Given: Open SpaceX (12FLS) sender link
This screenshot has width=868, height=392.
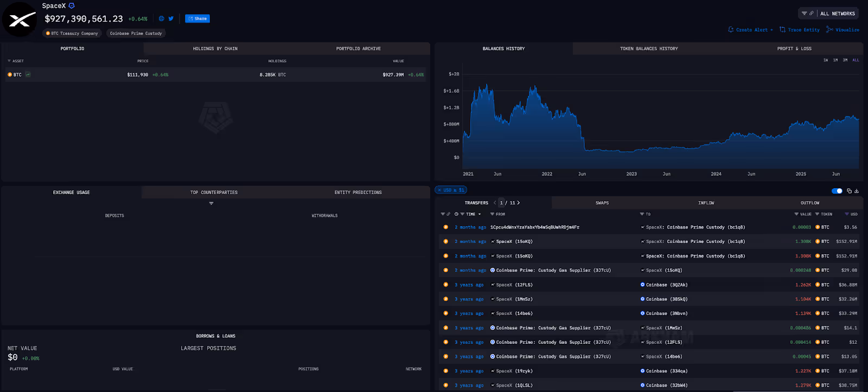Looking at the screenshot, I should (x=512, y=285).
